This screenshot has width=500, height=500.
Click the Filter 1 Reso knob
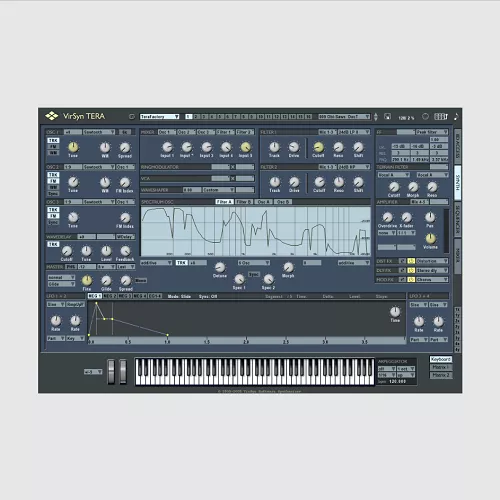coord(338,147)
